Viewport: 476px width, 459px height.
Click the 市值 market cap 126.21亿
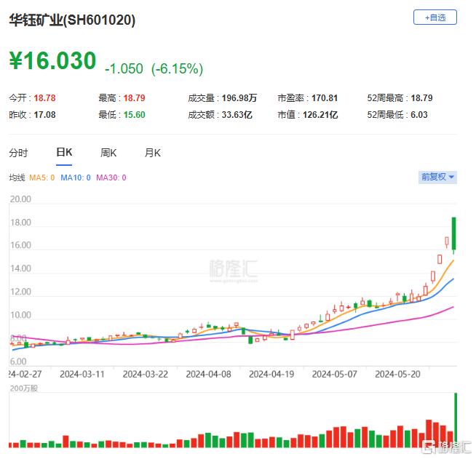click(x=320, y=115)
